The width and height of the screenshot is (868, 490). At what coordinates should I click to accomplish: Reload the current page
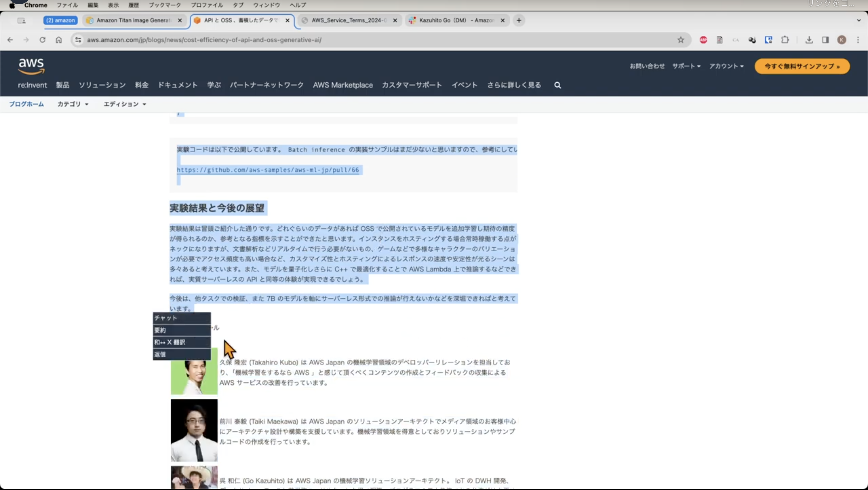click(x=42, y=40)
